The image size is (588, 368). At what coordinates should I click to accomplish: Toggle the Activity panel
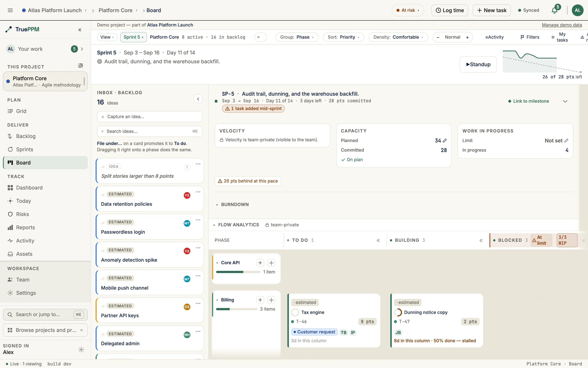click(494, 37)
